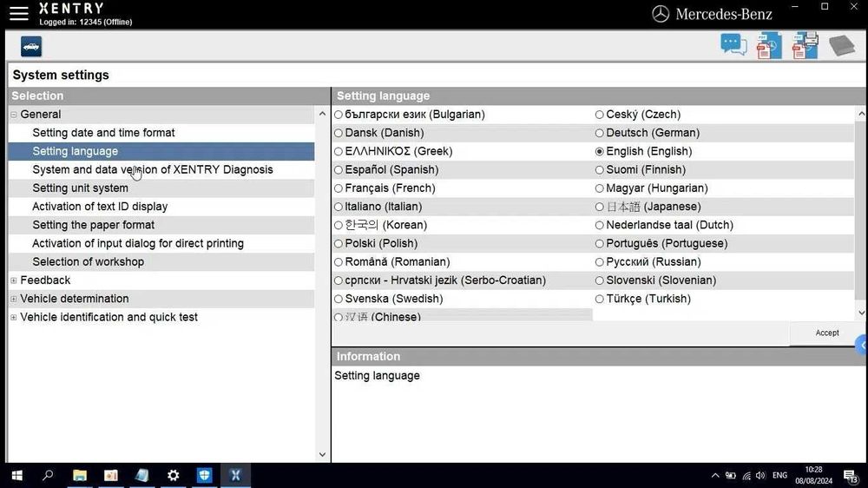
Task: Select Svenska (Swedish) radio button
Action: click(x=339, y=299)
